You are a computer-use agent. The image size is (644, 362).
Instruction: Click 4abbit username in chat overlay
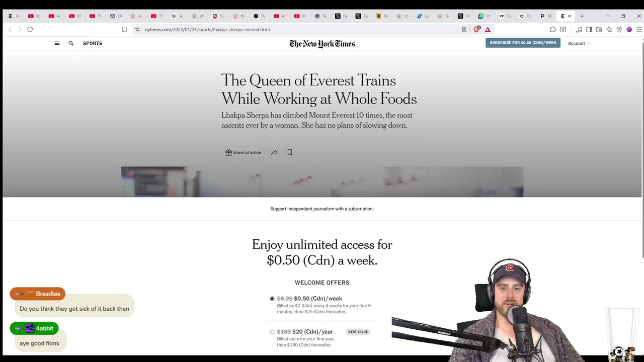coord(45,328)
